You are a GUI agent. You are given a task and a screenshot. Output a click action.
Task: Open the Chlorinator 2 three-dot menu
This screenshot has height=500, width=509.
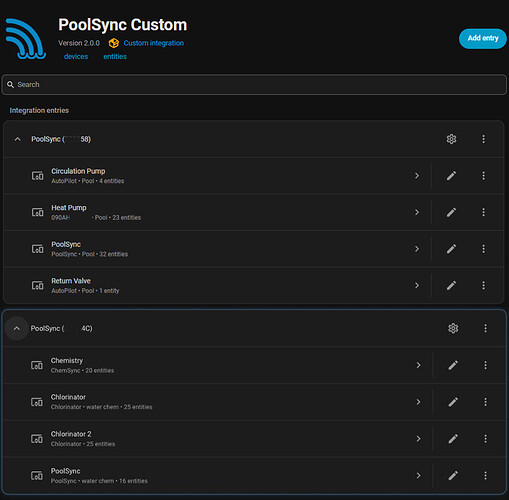coord(485,439)
